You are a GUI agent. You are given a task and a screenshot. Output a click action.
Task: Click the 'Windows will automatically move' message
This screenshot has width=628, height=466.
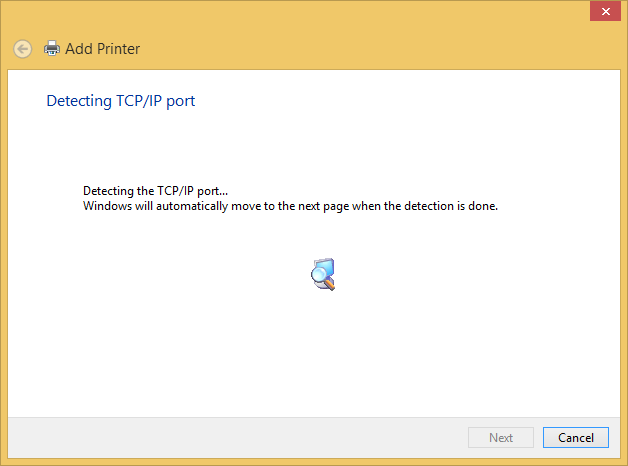point(290,206)
